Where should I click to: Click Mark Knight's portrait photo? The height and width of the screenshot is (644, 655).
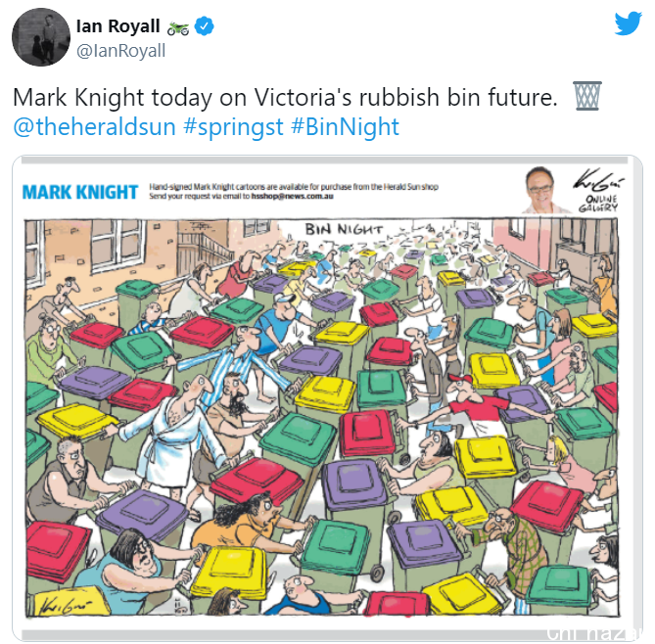pyautogui.click(x=543, y=190)
